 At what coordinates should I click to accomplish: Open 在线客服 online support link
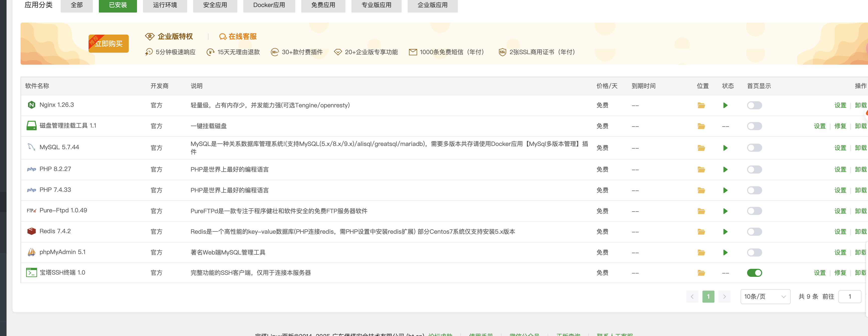238,36
